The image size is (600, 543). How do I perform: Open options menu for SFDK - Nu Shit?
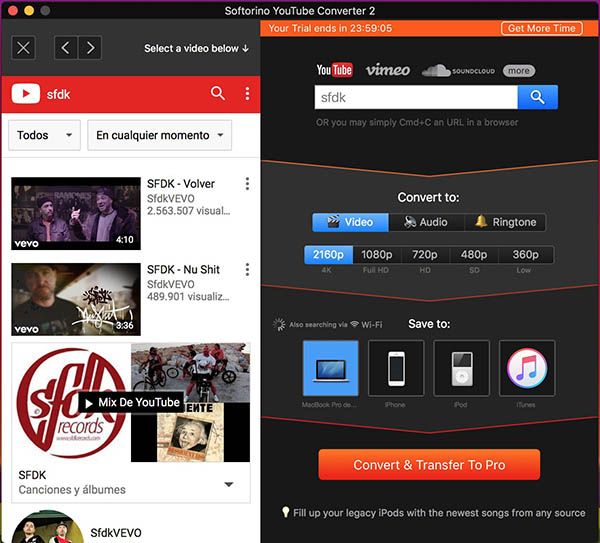click(x=248, y=269)
